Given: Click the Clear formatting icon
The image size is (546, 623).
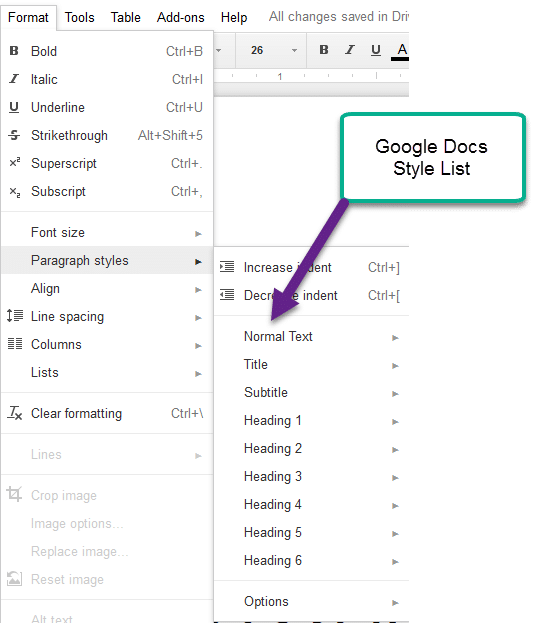Looking at the screenshot, I should tap(15, 413).
